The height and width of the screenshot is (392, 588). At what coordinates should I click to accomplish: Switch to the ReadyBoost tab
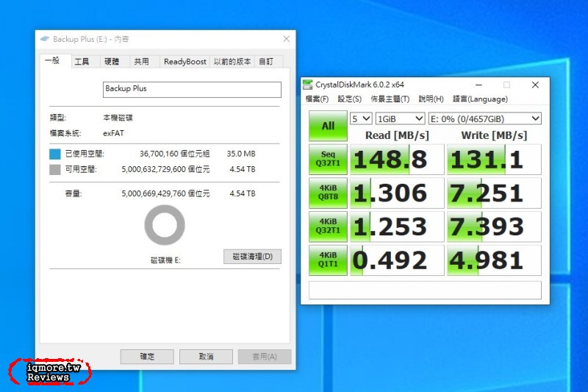185,62
